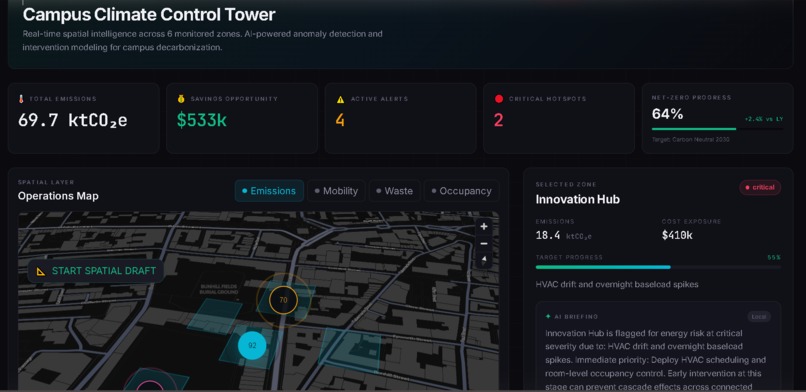Screen dimensions: 806x392
Task: Open the $533k savings opportunity value
Action: (202, 120)
